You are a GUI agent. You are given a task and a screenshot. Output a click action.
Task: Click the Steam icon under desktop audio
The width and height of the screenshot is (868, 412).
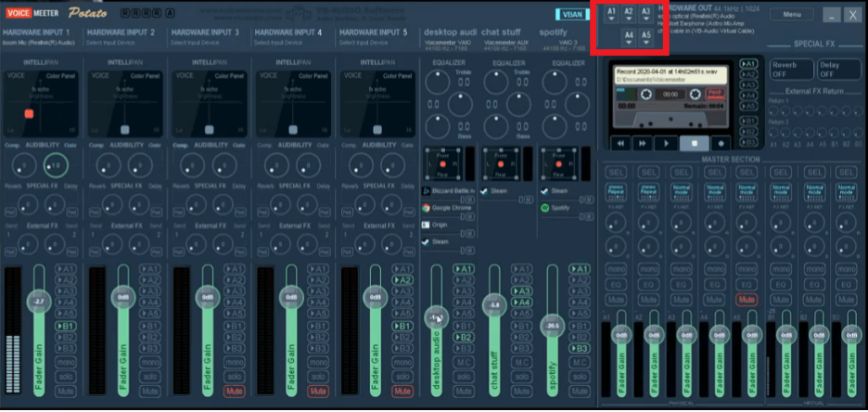(427, 242)
